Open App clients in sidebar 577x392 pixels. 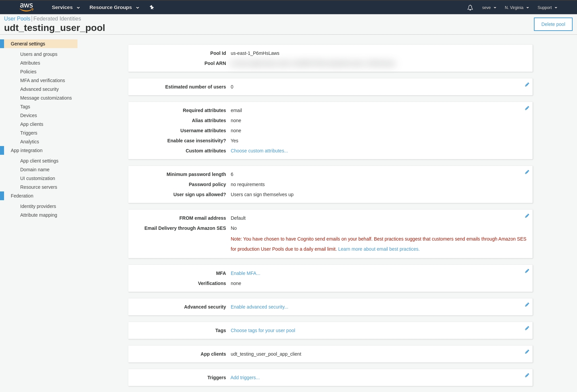click(32, 124)
